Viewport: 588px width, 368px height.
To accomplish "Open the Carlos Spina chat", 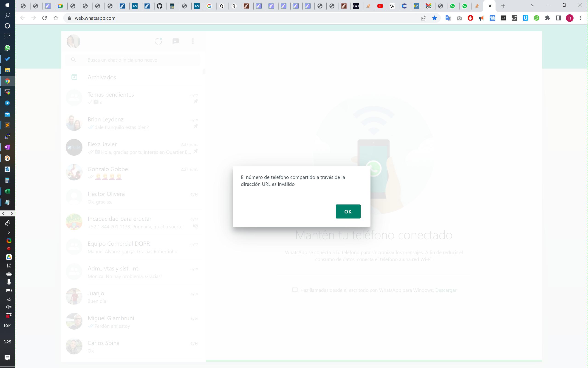I will click(x=133, y=346).
